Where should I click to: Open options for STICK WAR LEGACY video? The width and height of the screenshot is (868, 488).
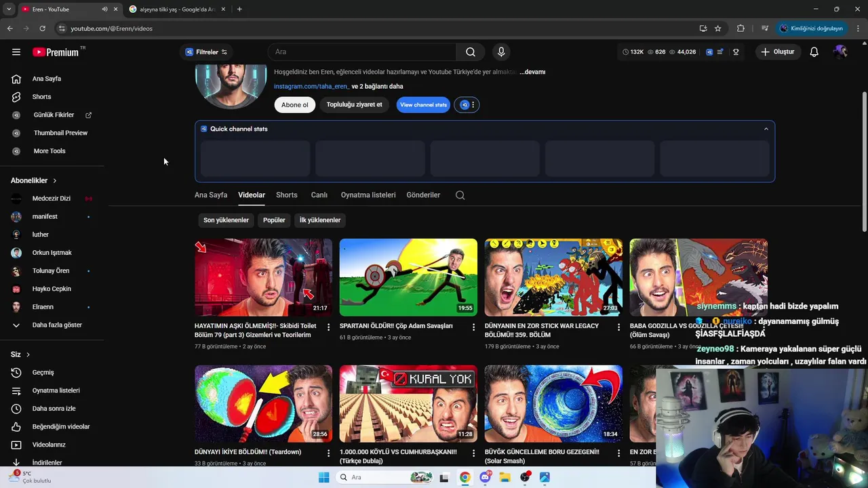(x=618, y=327)
